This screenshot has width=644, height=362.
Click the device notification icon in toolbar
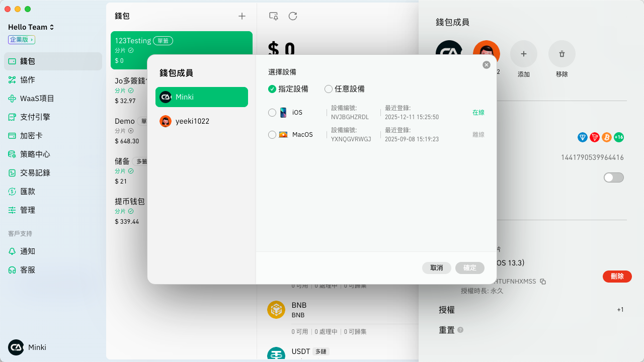[274, 16]
